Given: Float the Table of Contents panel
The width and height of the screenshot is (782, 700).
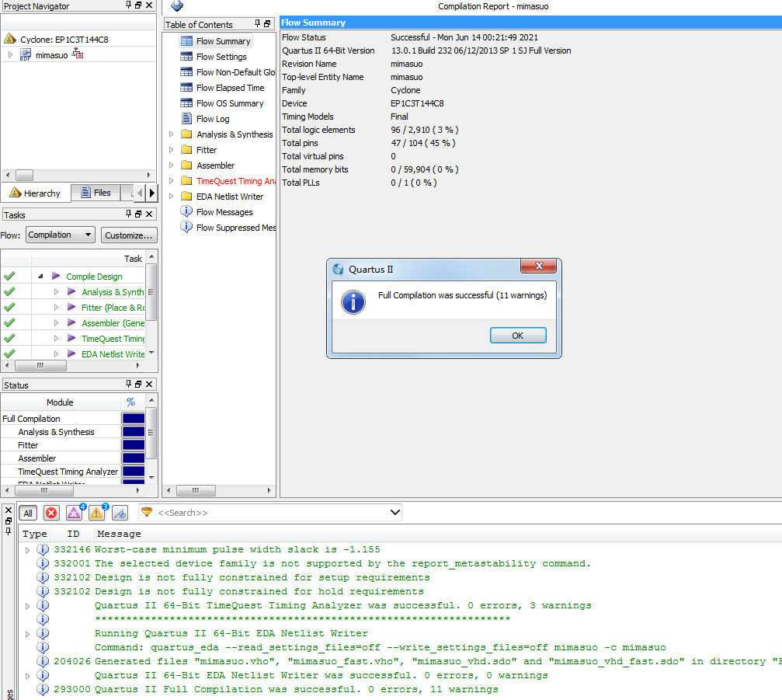Looking at the screenshot, I should [267, 24].
